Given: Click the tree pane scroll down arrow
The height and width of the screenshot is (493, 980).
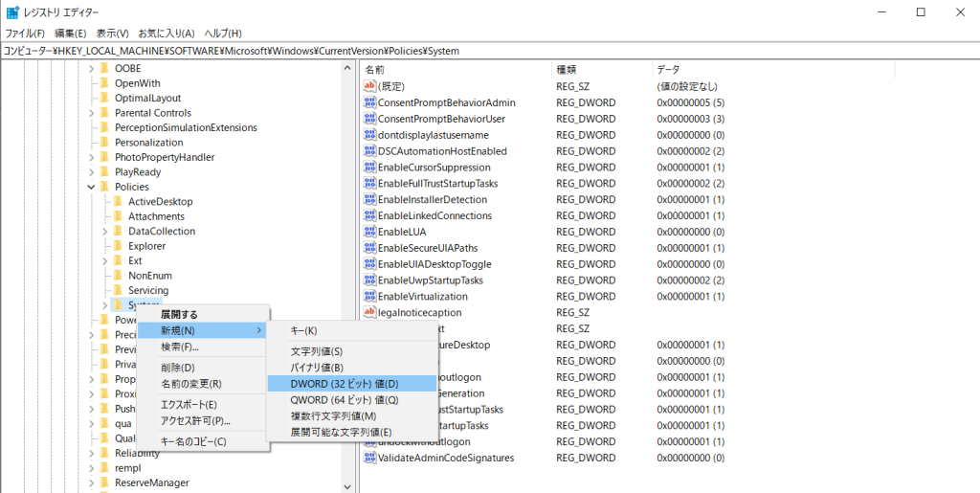Looking at the screenshot, I should point(348,486).
